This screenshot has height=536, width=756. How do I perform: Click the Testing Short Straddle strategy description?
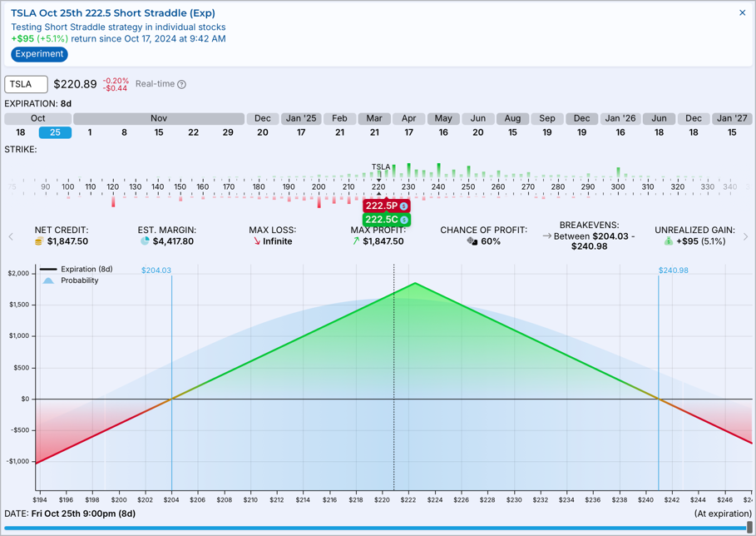coord(118,27)
